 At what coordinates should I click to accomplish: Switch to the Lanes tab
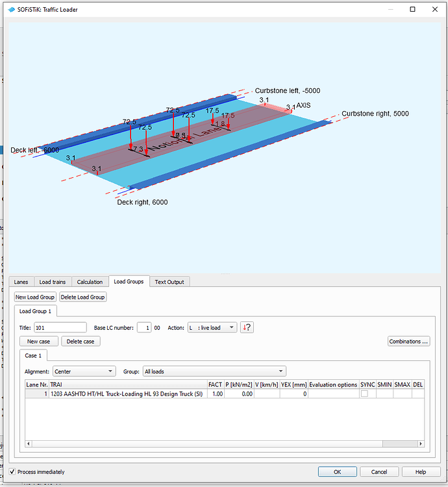(x=21, y=282)
